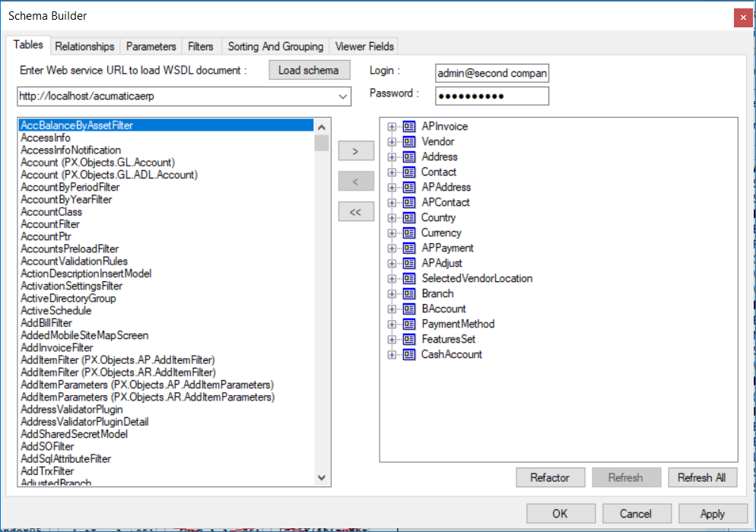Image resolution: width=756 pixels, height=532 pixels.
Task: Switch to the Tables tab
Action: (x=28, y=45)
